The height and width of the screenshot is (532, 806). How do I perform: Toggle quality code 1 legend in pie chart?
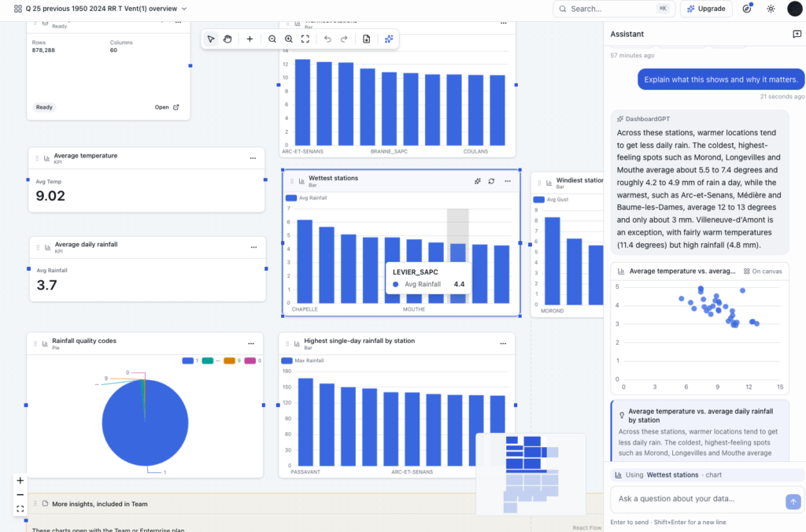(190, 361)
